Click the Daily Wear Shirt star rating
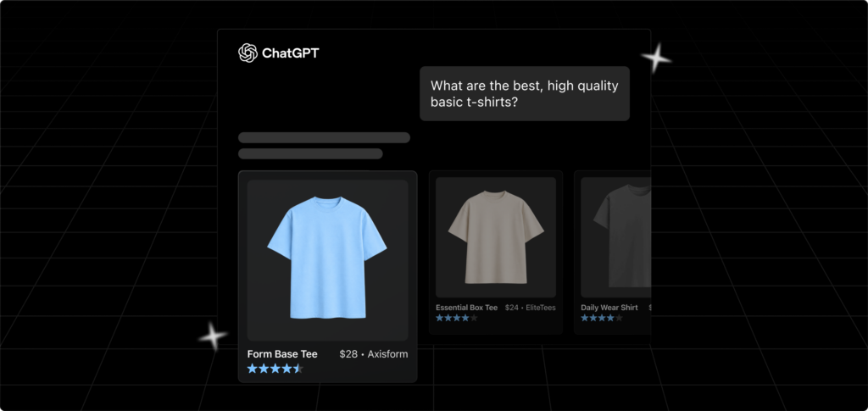 click(x=602, y=318)
